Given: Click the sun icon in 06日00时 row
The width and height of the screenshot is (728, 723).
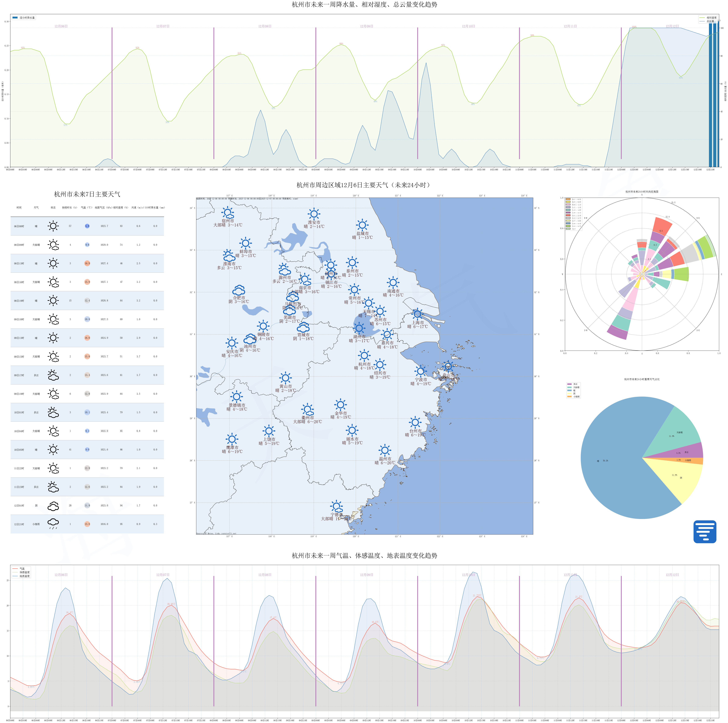Looking at the screenshot, I should (53, 226).
